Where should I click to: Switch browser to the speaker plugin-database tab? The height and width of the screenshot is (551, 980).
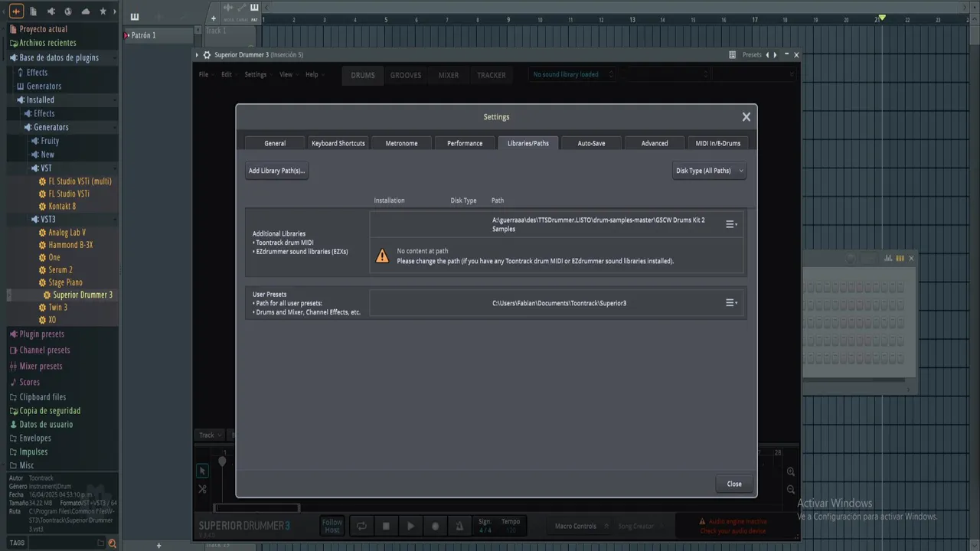coord(51,11)
